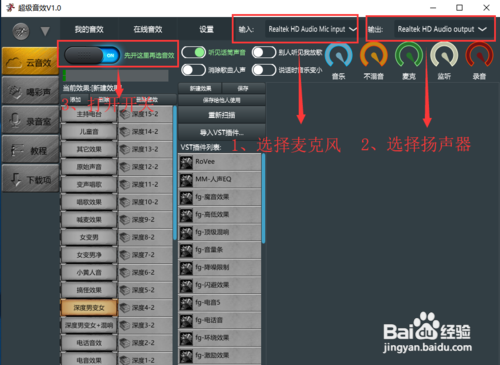This screenshot has height=365, width=500.
Task: Select the highlighted 深度男变女 preset
Action: pyautogui.click(x=89, y=308)
